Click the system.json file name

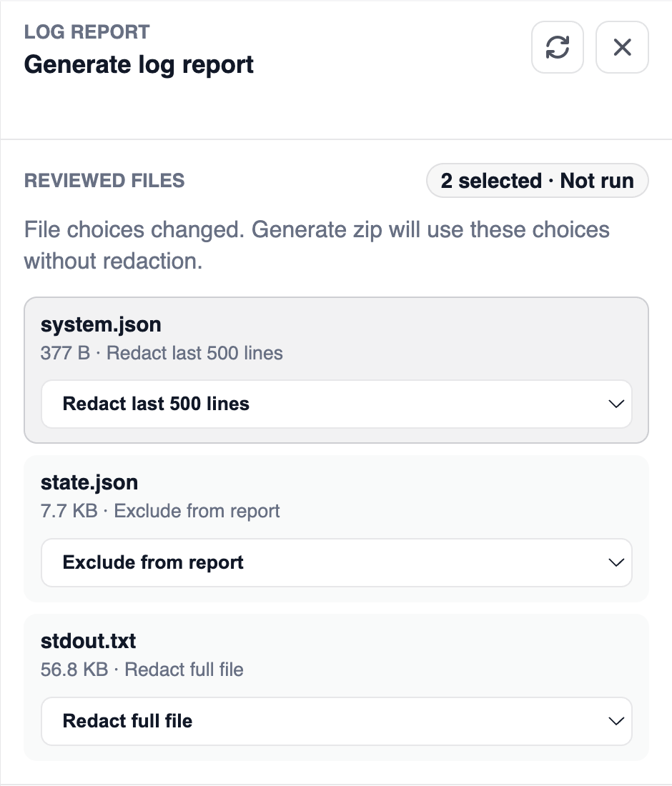pos(101,325)
